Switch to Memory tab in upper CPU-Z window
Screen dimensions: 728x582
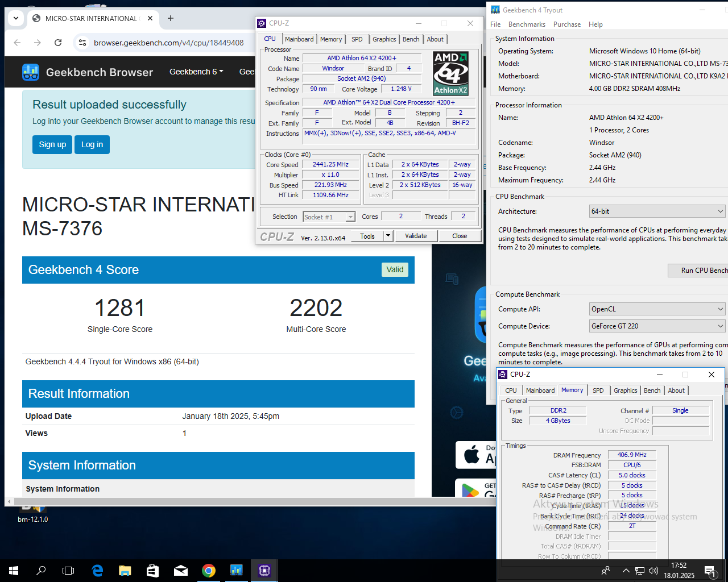(331, 39)
